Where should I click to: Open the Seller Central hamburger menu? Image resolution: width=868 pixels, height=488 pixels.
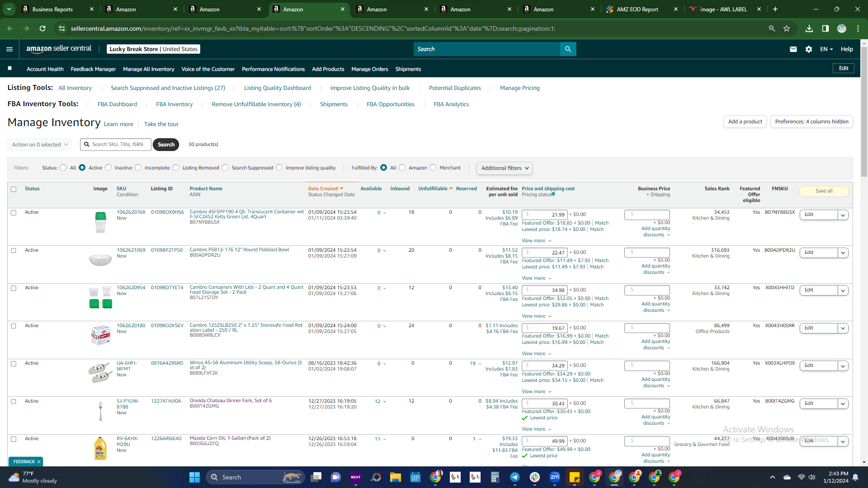pyautogui.click(x=9, y=49)
